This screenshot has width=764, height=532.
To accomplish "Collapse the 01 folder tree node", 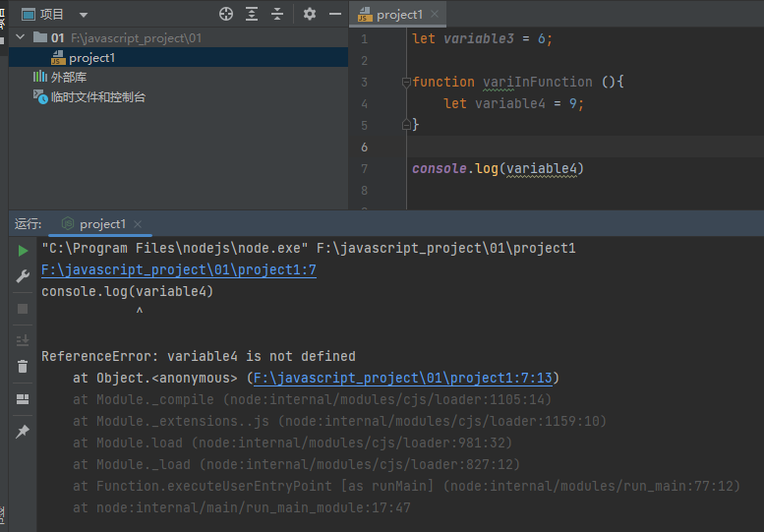I will click(21, 37).
